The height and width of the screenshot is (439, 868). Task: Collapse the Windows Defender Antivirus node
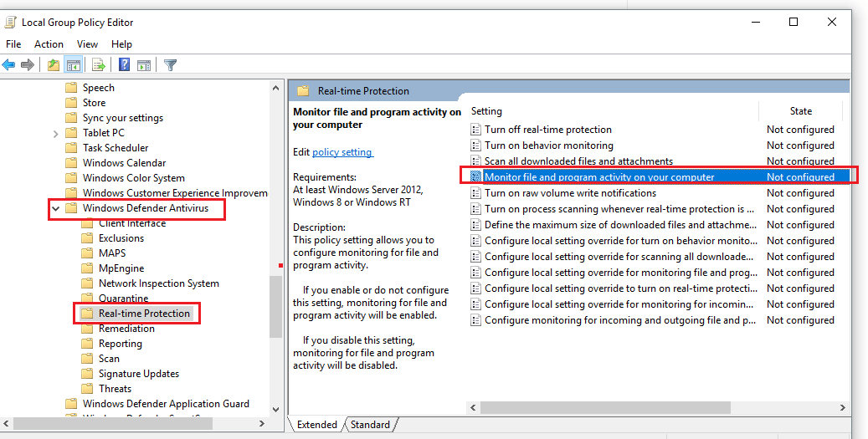55,208
